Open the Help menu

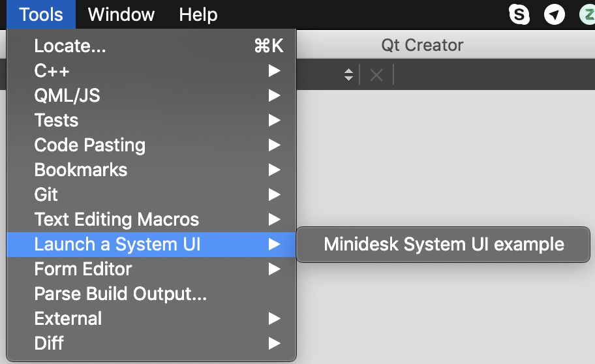pyautogui.click(x=198, y=14)
